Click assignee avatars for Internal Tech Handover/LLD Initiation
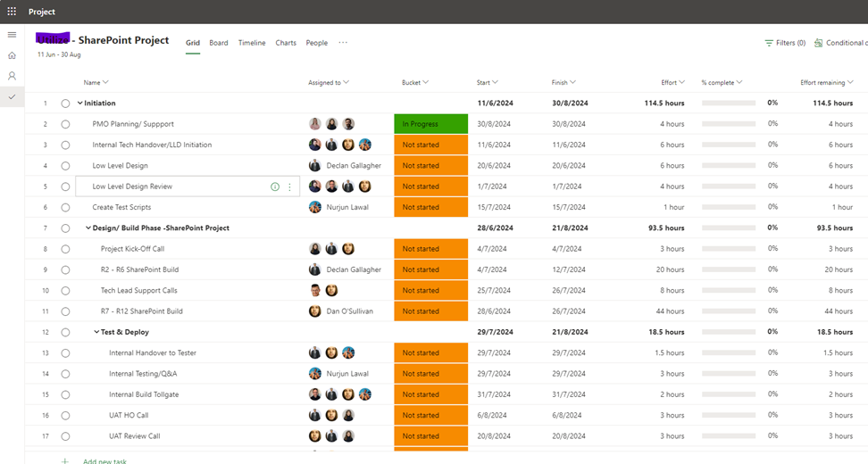Image resolution: width=868 pixels, height=464 pixels. [340, 145]
